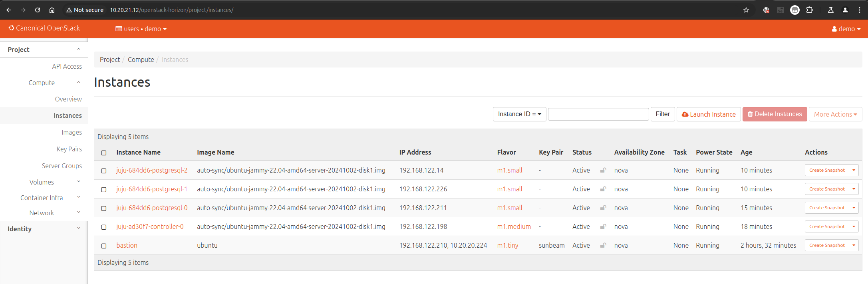The width and height of the screenshot is (868, 284).
Task: Select the juju-684dd6-postgresql-2 instance checkbox
Action: pyautogui.click(x=104, y=171)
